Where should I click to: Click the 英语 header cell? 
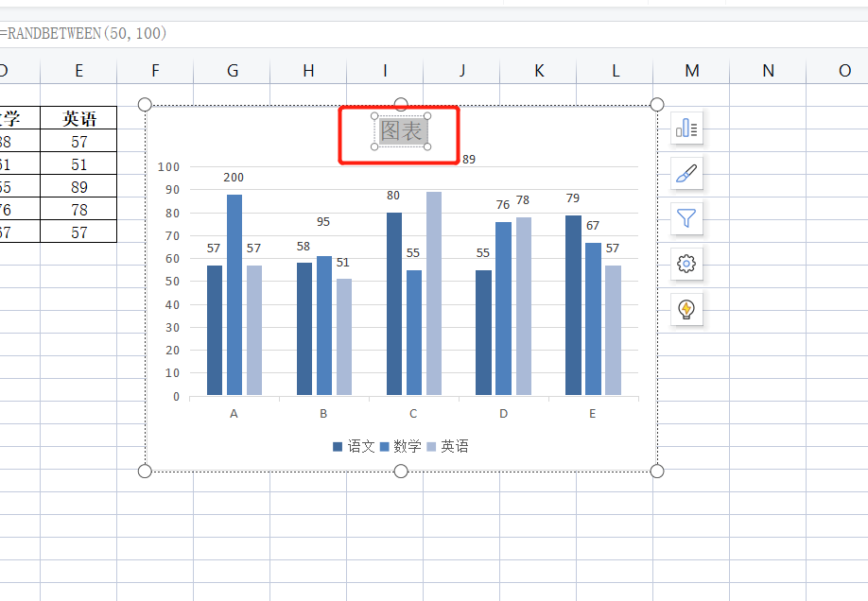(x=78, y=118)
